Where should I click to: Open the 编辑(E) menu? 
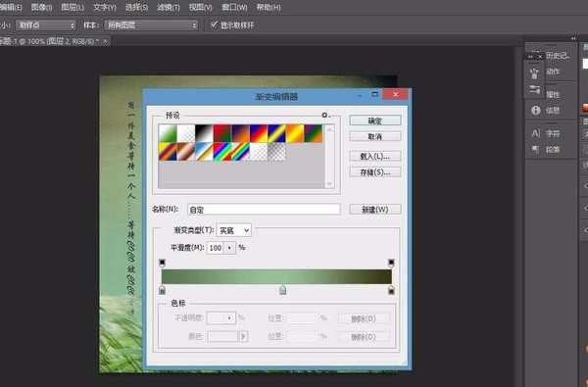tap(11, 7)
